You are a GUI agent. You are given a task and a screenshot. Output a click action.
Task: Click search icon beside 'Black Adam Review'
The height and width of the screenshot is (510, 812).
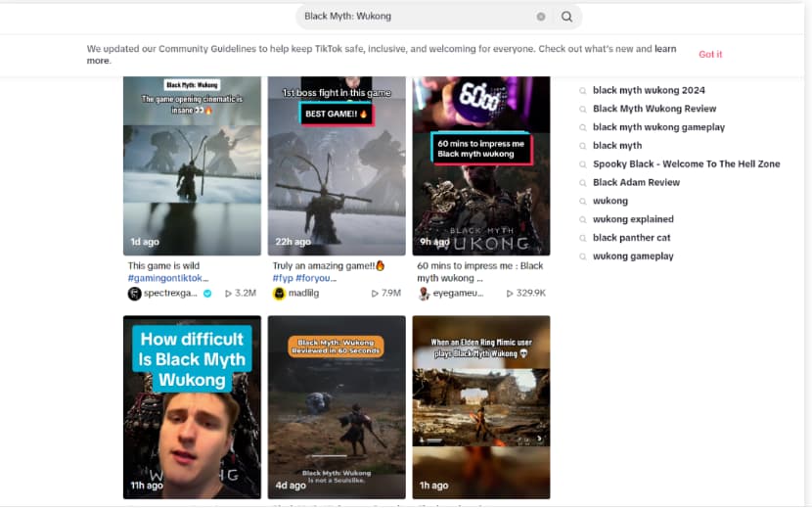click(x=583, y=183)
